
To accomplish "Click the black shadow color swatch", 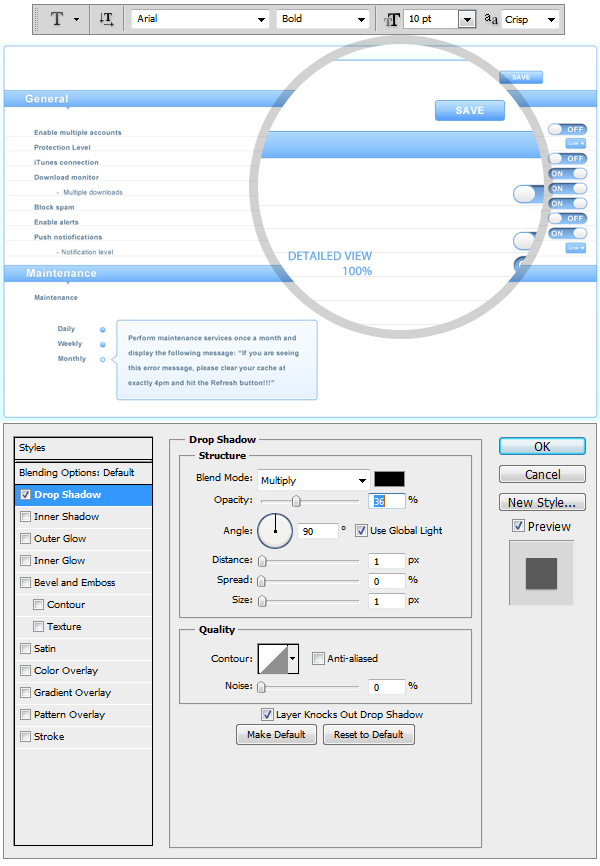I will (x=389, y=480).
